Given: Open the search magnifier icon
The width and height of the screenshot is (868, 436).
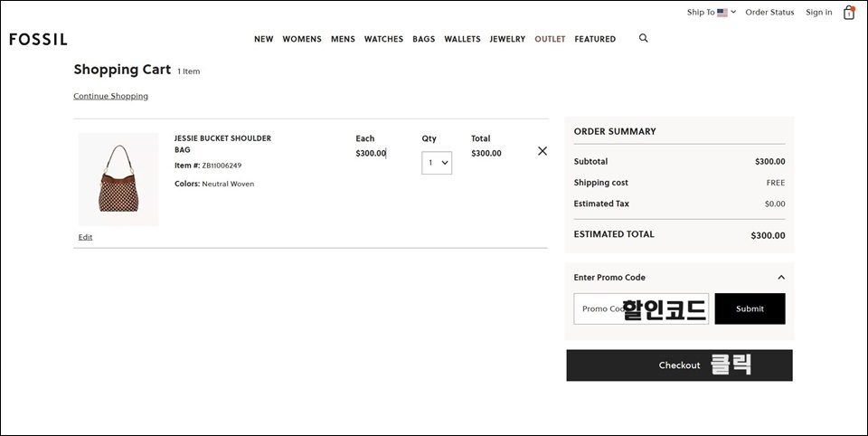Looking at the screenshot, I should tap(643, 38).
